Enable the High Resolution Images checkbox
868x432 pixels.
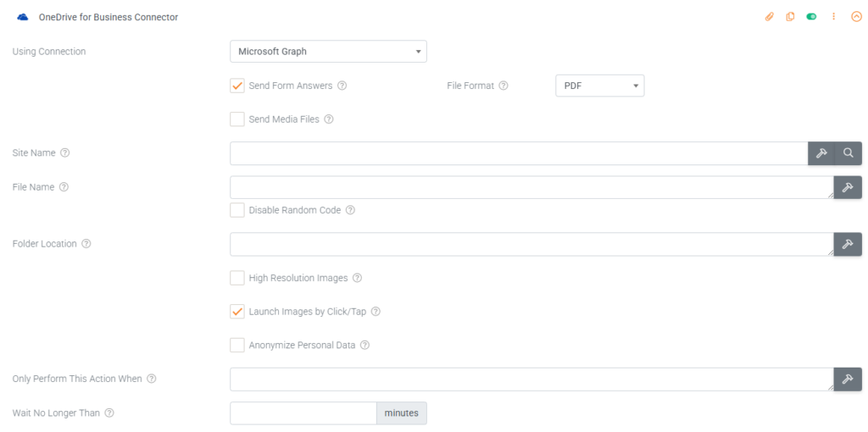point(237,278)
